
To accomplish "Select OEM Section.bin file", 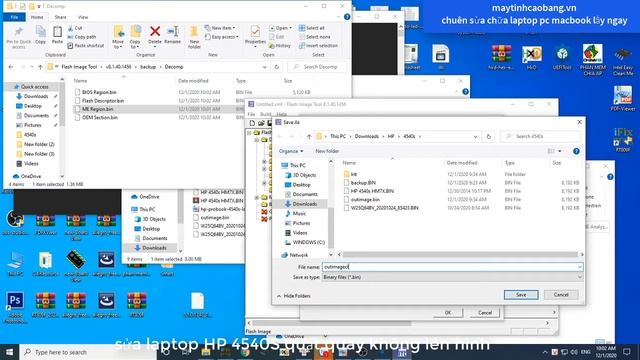I will 100,118.
